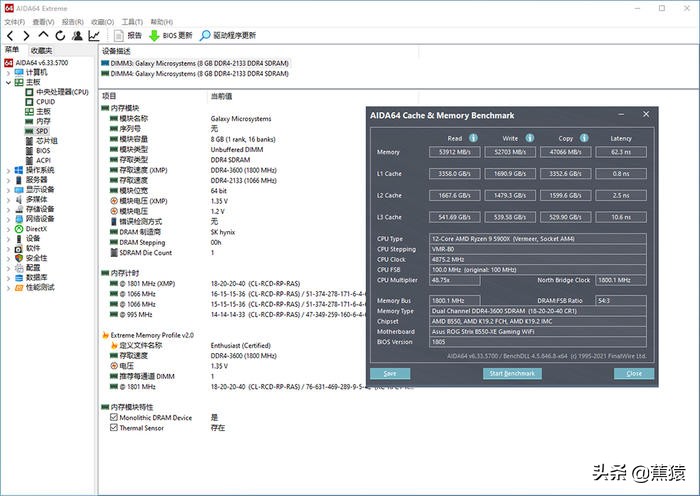Click the user profile toolbar icon

77,36
